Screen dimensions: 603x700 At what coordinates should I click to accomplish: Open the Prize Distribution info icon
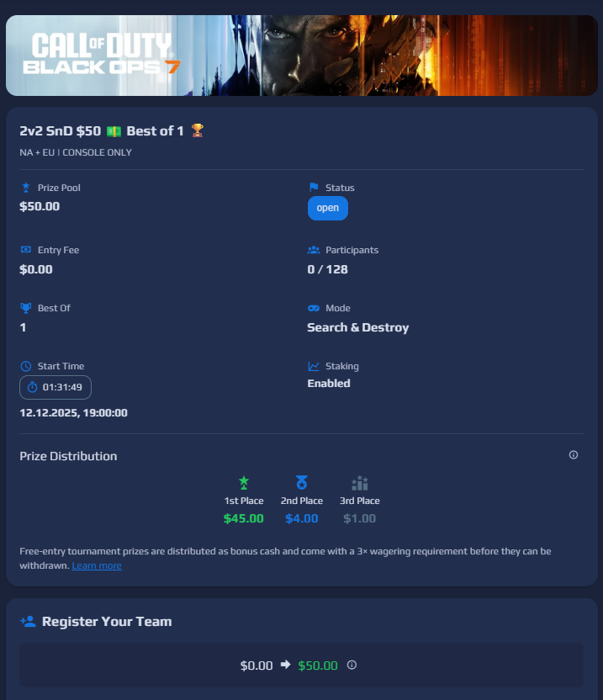(574, 454)
